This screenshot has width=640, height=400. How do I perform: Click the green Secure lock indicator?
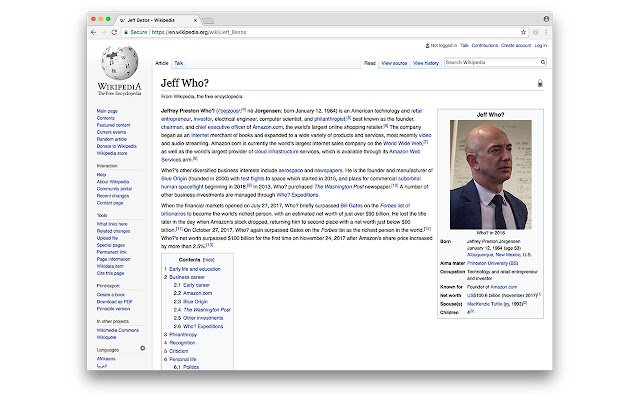[x=136, y=32]
